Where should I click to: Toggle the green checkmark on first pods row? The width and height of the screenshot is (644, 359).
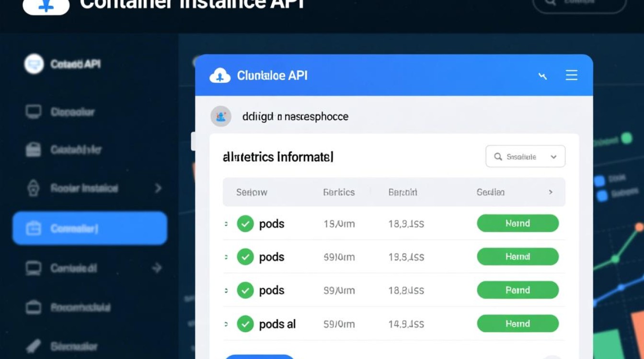coord(245,224)
